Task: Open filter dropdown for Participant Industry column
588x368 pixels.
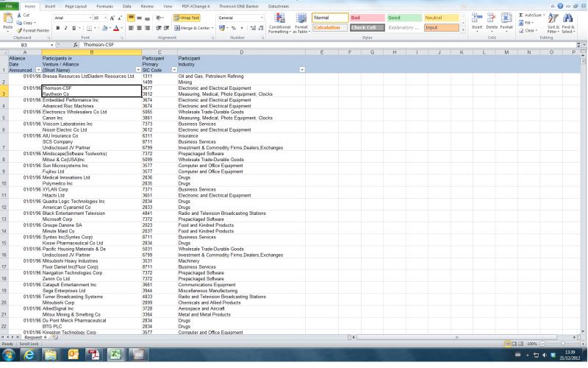Action: 302,70
